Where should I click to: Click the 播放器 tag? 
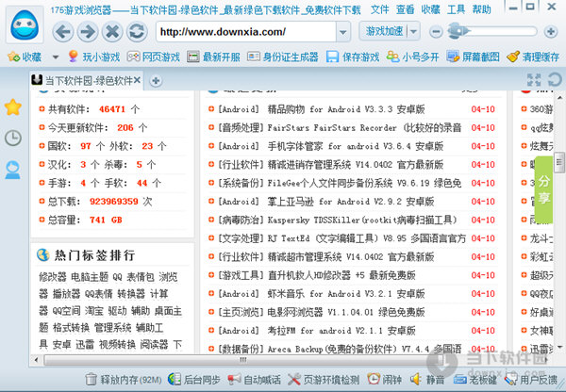66,294
